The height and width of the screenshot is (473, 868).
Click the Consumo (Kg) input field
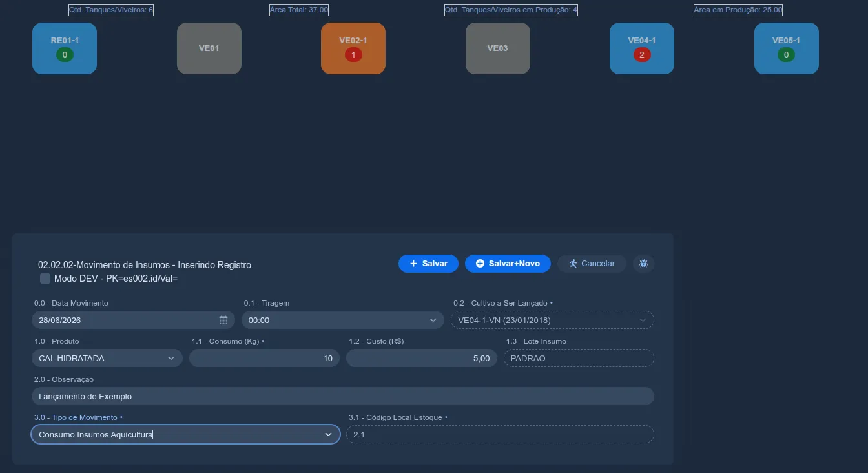[264, 358]
